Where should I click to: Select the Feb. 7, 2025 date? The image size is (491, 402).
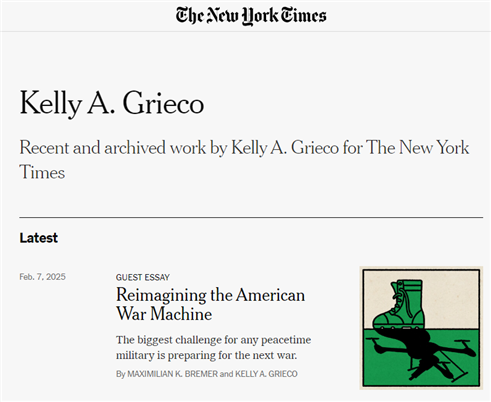click(x=42, y=277)
